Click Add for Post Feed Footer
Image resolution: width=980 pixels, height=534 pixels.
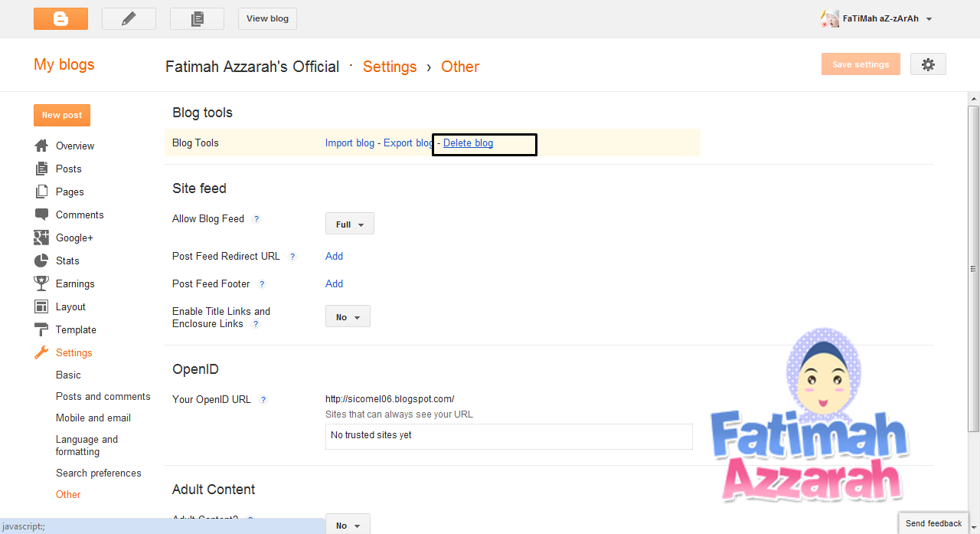334,283
